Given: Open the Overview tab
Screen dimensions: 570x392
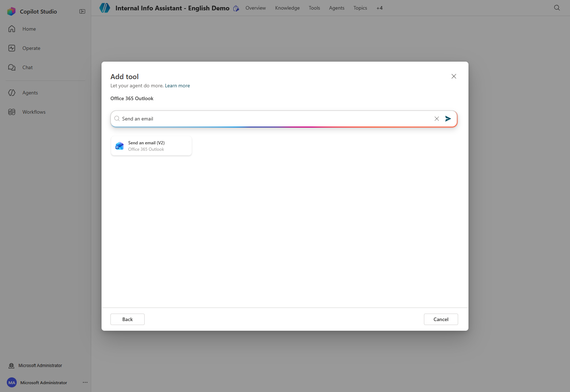Looking at the screenshot, I should point(255,8).
